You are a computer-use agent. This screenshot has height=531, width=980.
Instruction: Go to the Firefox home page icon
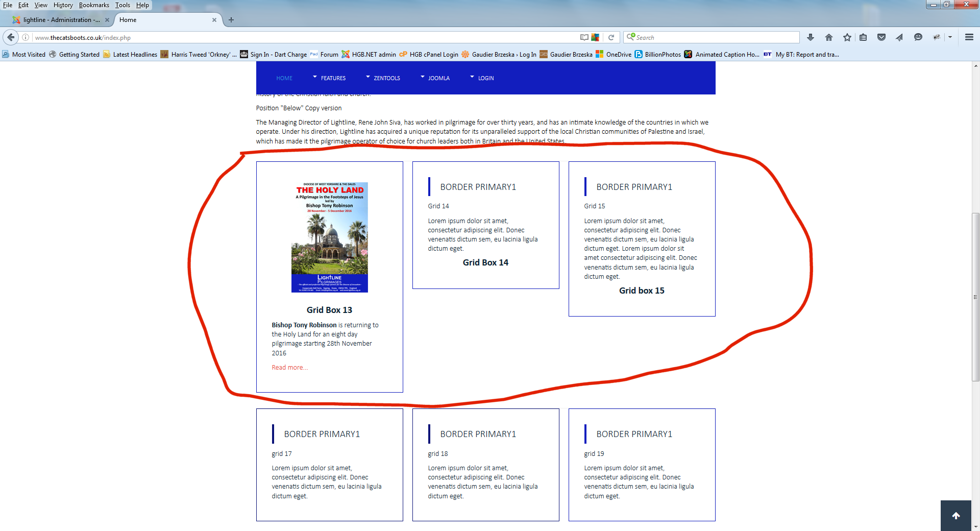point(829,37)
